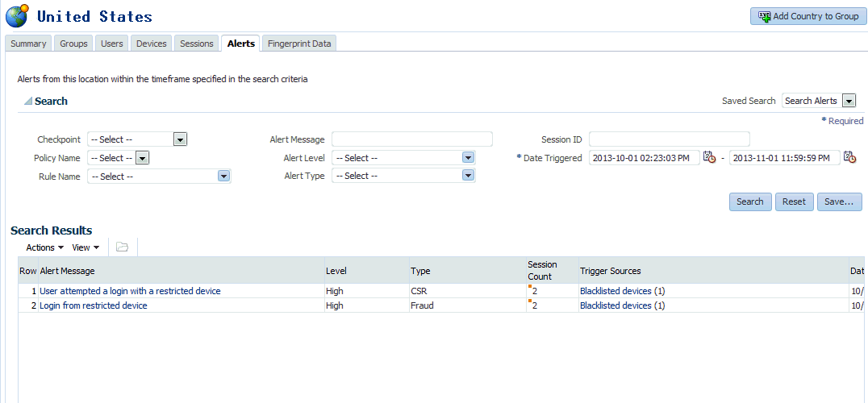Image resolution: width=868 pixels, height=403 pixels.
Task: Click the Search button
Action: (x=750, y=201)
